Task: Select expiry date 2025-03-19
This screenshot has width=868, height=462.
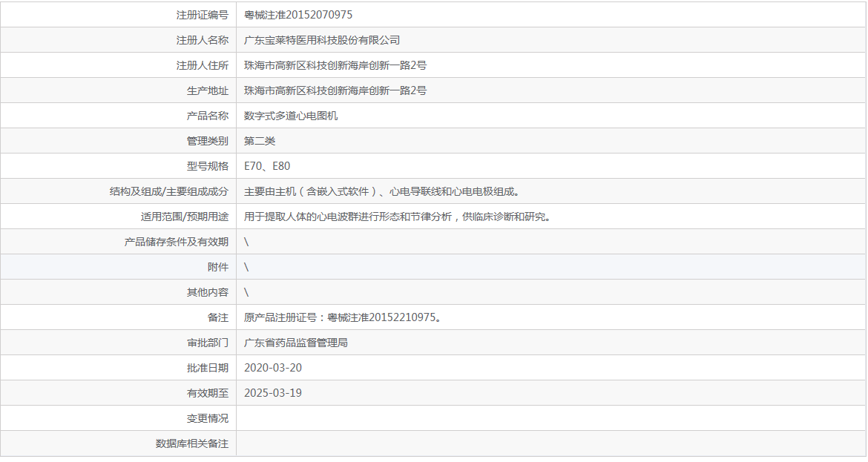Action: click(272, 392)
